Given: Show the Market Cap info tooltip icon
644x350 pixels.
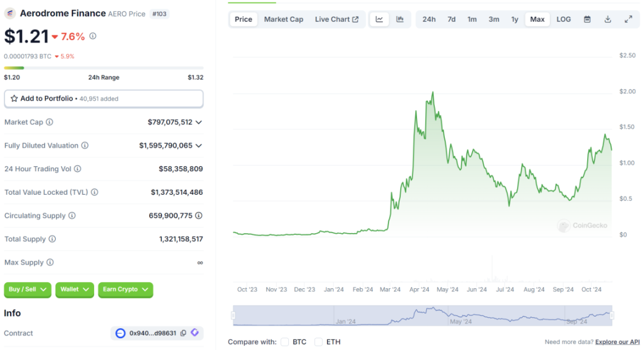Looking at the screenshot, I should coord(49,122).
